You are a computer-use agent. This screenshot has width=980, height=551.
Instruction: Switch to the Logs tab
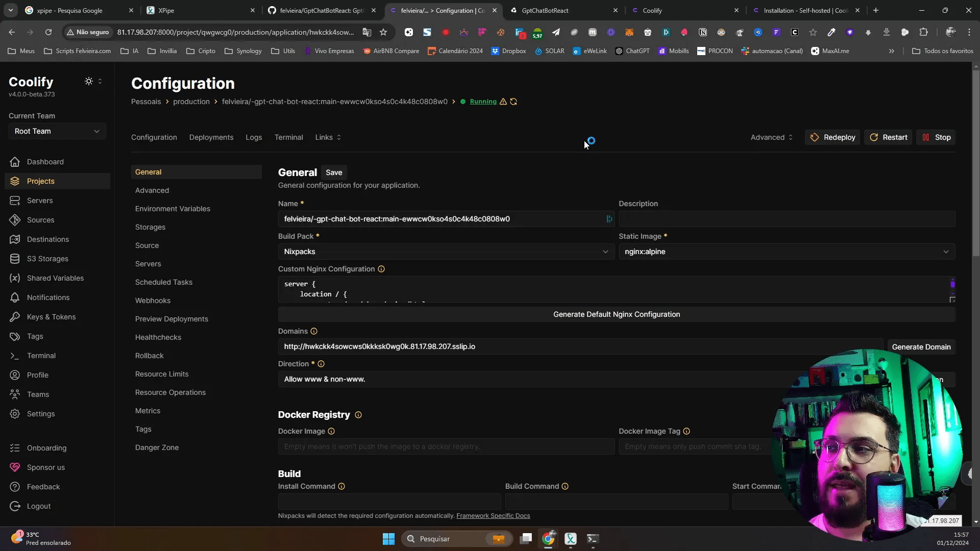coord(254,137)
